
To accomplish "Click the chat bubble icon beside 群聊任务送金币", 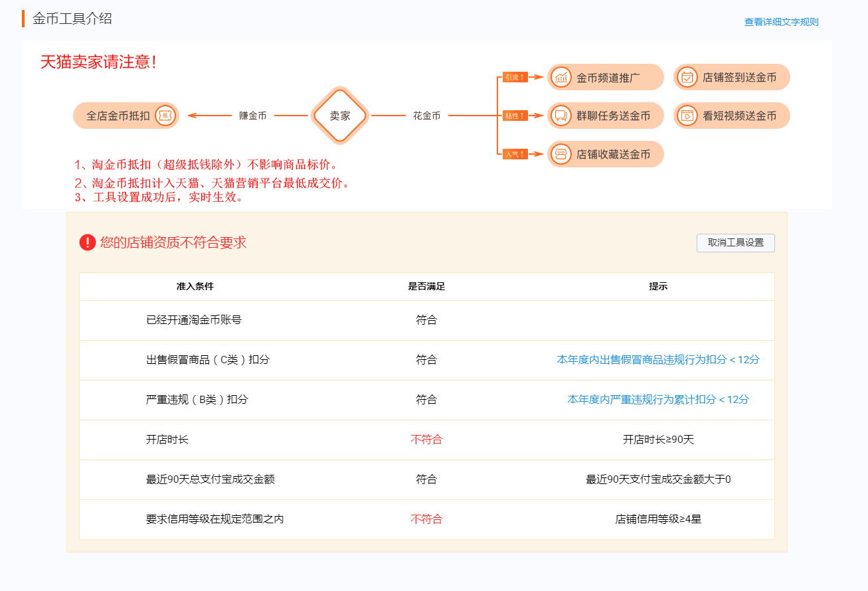I will 561,116.
